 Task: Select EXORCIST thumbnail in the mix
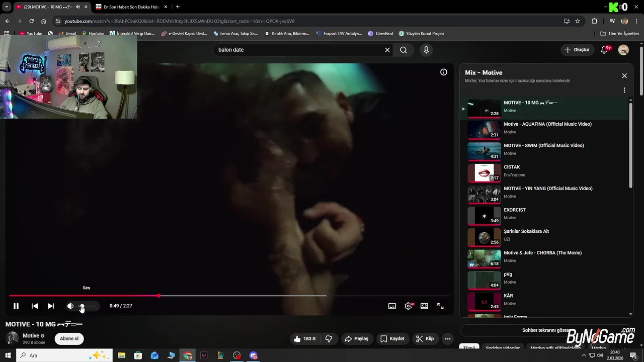click(x=484, y=215)
